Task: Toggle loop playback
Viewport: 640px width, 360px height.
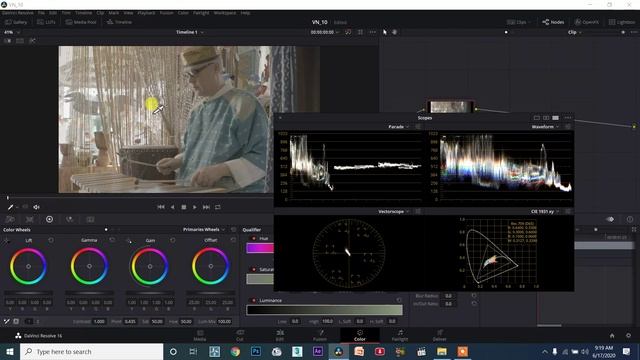Action: pos(218,207)
